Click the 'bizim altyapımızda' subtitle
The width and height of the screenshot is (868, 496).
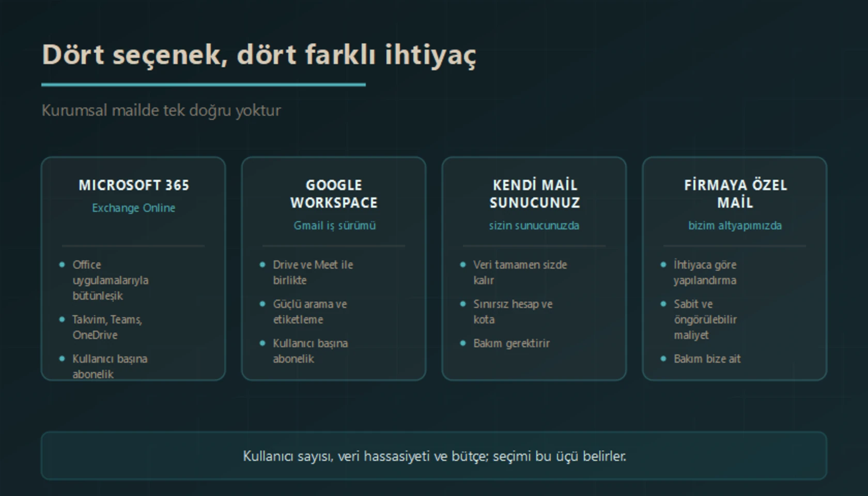pos(735,225)
